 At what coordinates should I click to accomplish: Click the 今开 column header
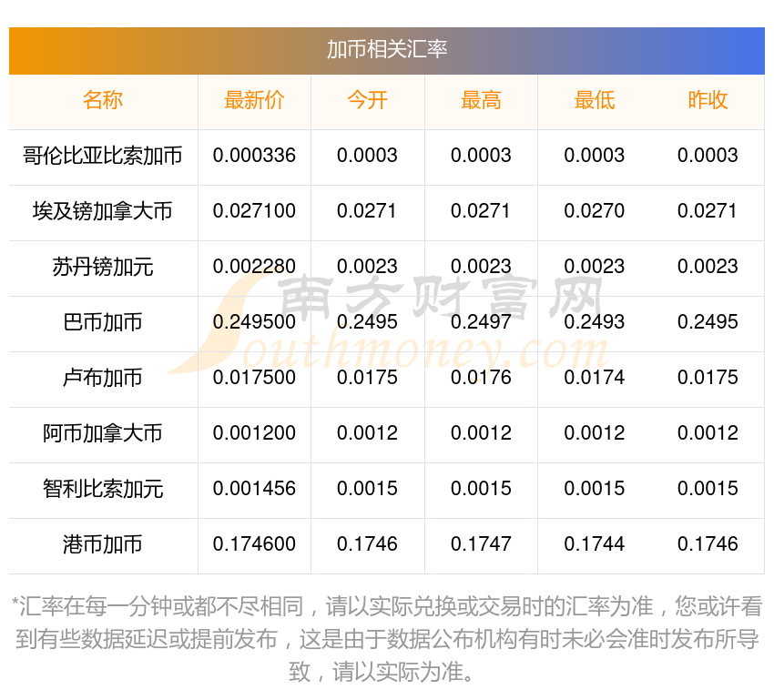367,100
